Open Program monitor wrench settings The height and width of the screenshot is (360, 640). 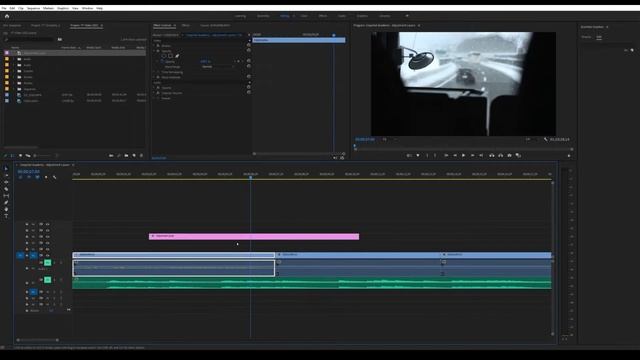[546, 139]
